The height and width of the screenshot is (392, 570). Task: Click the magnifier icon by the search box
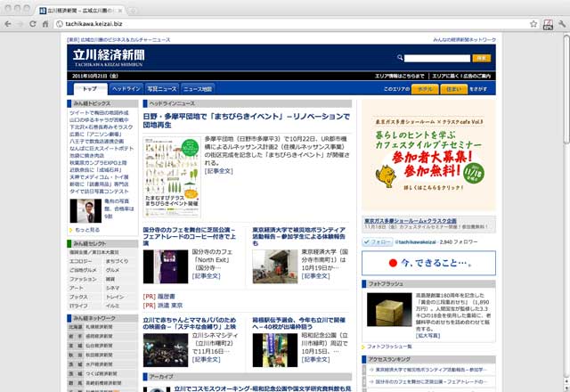click(400, 58)
